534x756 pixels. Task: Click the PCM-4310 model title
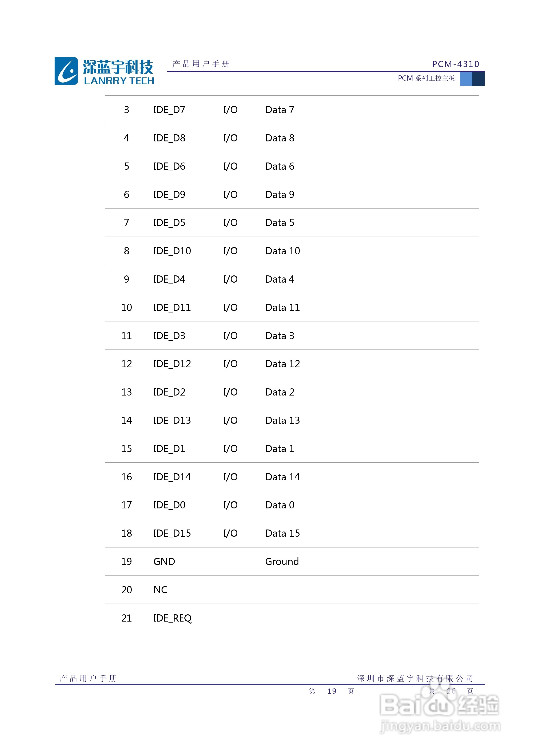455,64
